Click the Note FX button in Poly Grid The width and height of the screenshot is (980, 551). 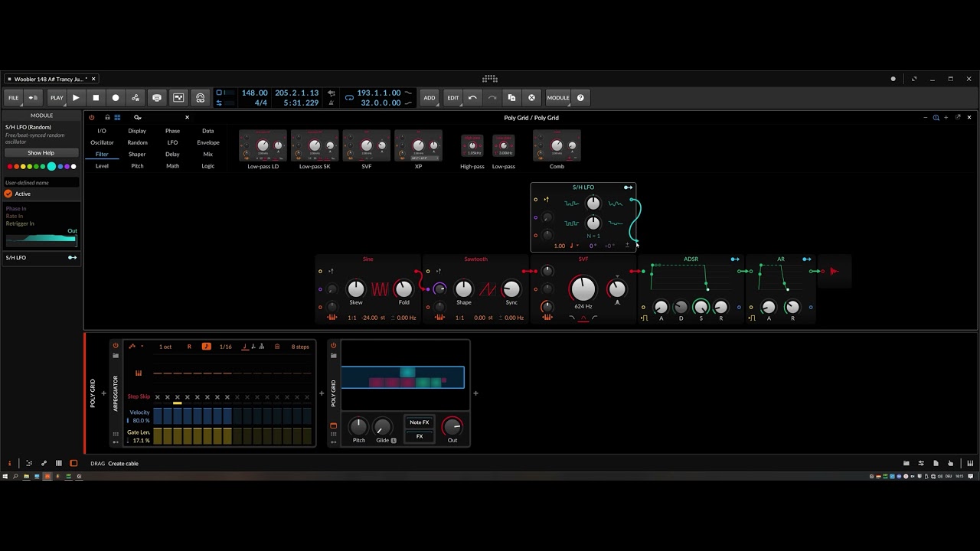(x=419, y=422)
